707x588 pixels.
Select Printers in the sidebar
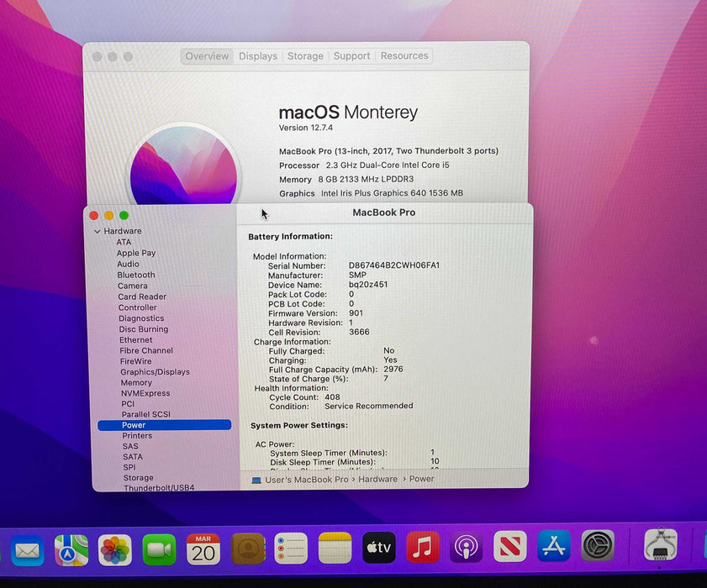point(137,435)
